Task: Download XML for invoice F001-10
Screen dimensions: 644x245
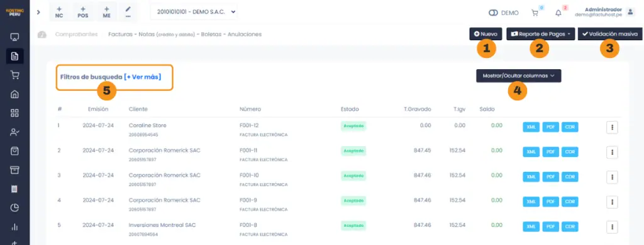Action: [531, 177]
